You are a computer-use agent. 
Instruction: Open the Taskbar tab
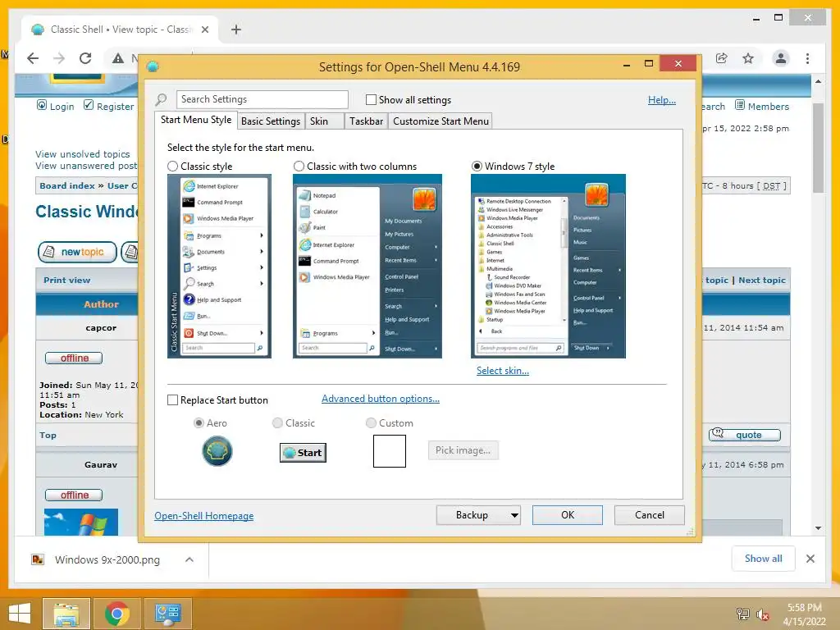point(366,121)
